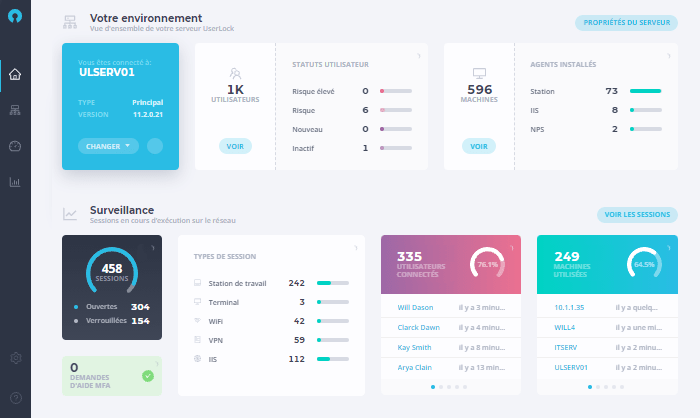Open machine ITSERV
This screenshot has height=418, width=700.
pos(566,347)
